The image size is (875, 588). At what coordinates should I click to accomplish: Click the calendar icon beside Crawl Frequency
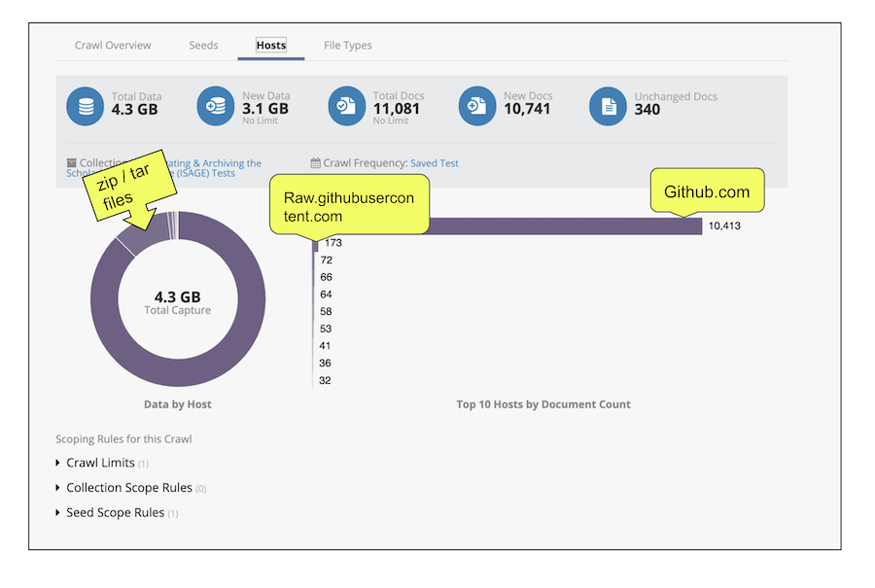pyautogui.click(x=315, y=163)
